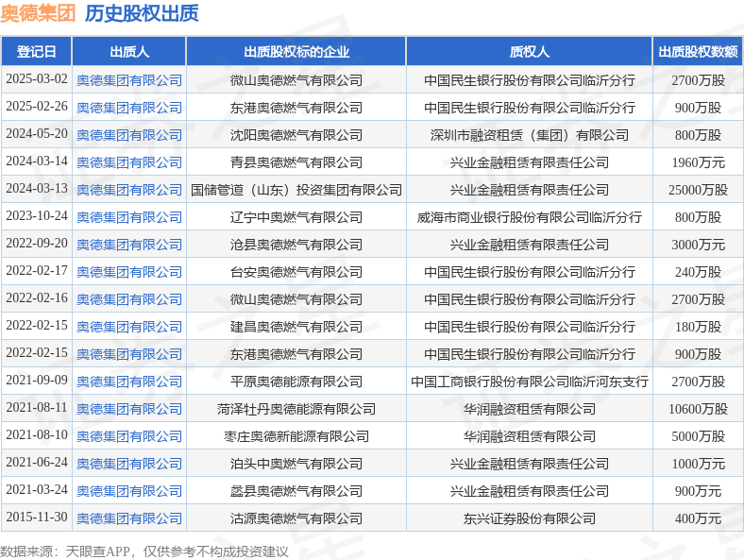Click date cell 2015-11-30
The width and height of the screenshot is (744, 560).
click(x=37, y=517)
